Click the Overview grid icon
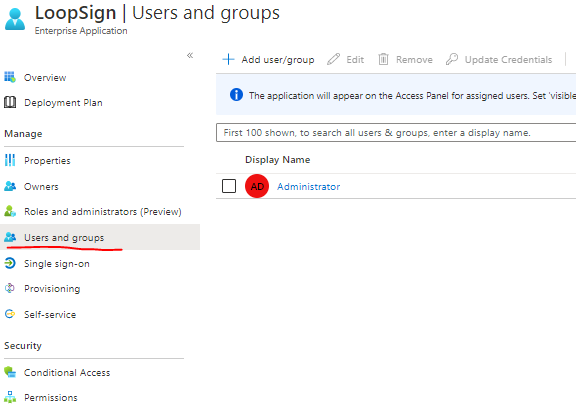This screenshot has height=413, width=576. [10, 78]
